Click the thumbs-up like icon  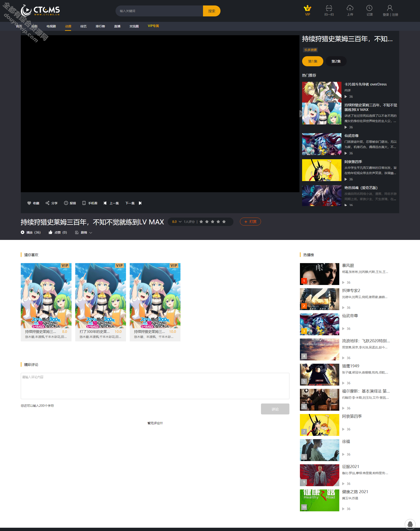point(50,232)
